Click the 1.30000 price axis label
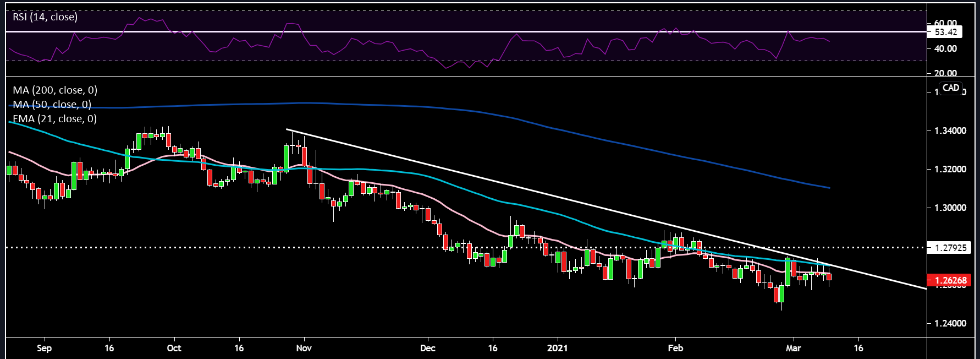Screen dimensions: 980x359 950,208
